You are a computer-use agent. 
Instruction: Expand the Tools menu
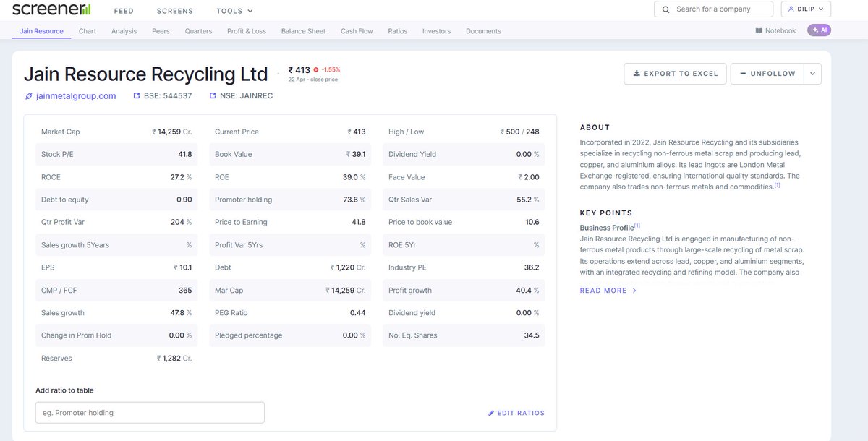235,11
